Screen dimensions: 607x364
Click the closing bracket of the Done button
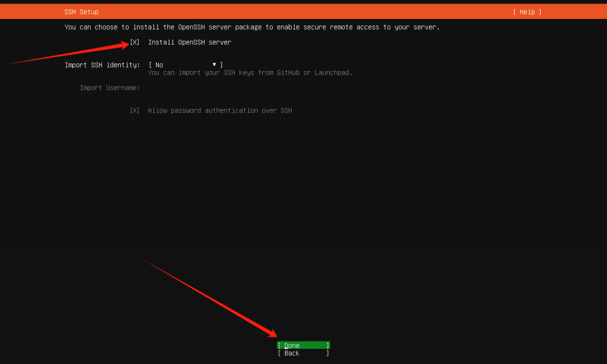[x=327, y=346]
